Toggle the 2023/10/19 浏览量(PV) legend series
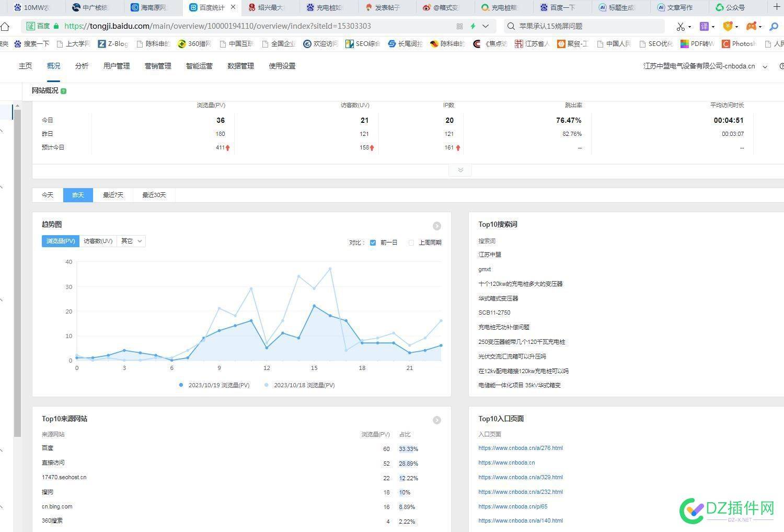 click(x=214, y=385)
